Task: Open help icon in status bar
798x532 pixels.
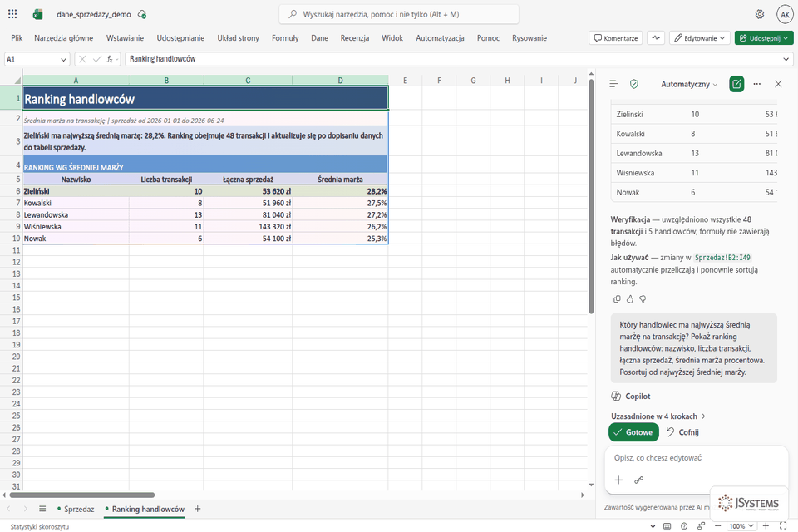Action: tap(684, 526)
